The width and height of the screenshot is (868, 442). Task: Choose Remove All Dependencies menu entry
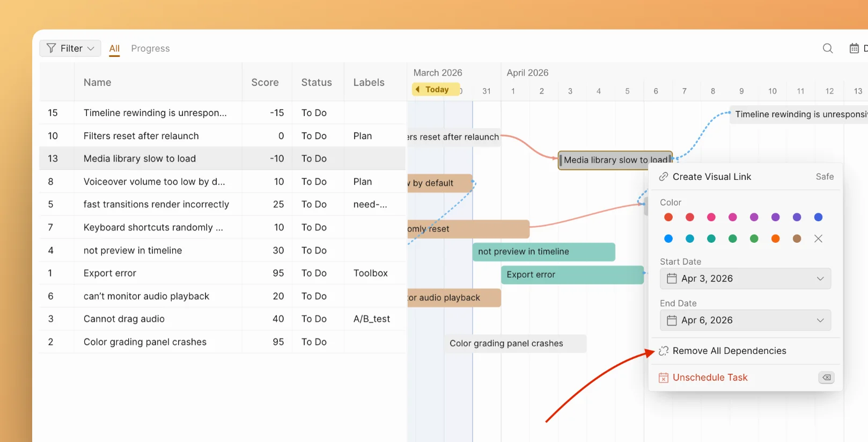729,351
